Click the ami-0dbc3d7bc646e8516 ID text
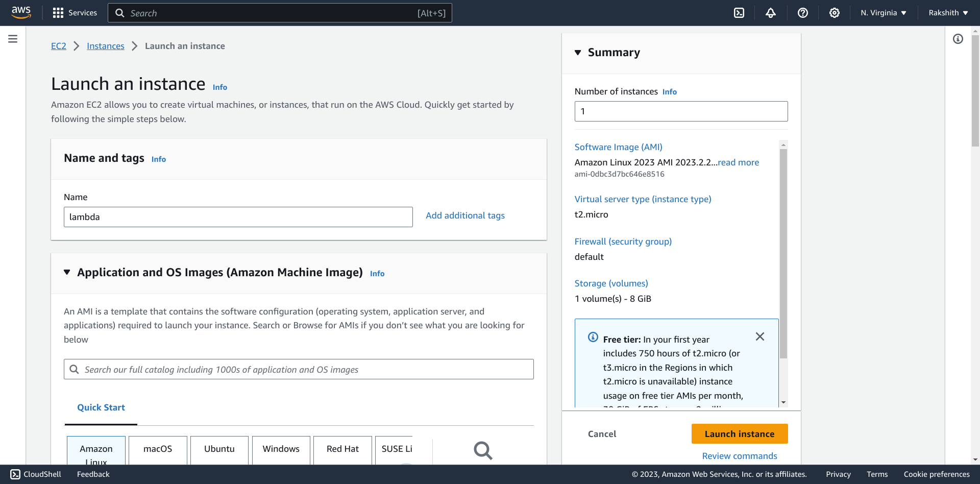Screen dimensions: 980x484 620,174
